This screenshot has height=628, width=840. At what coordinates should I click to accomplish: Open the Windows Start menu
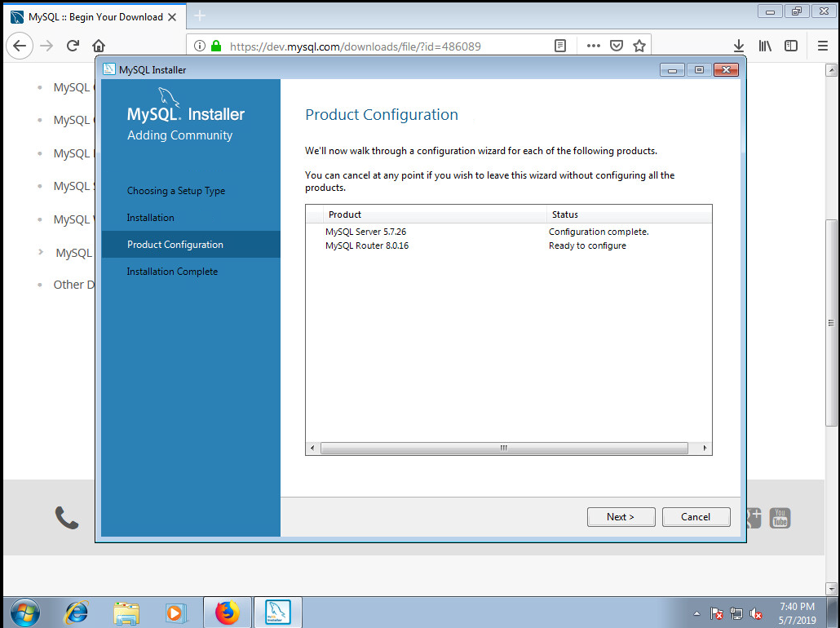pos(24,613)
